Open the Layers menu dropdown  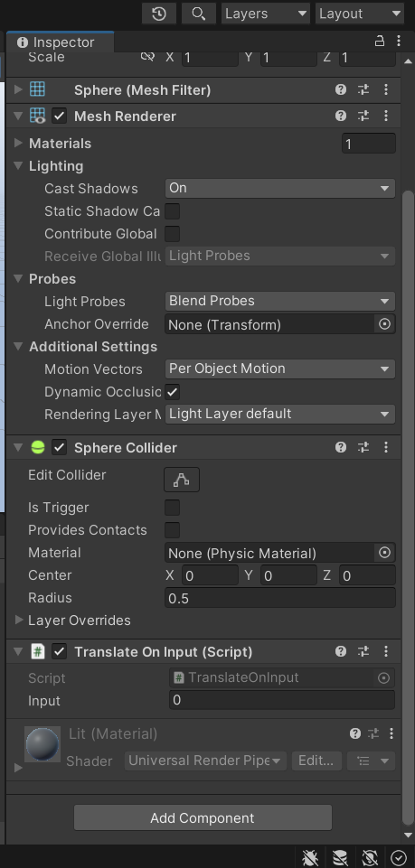pyautogui.click(x=266, y=14)
